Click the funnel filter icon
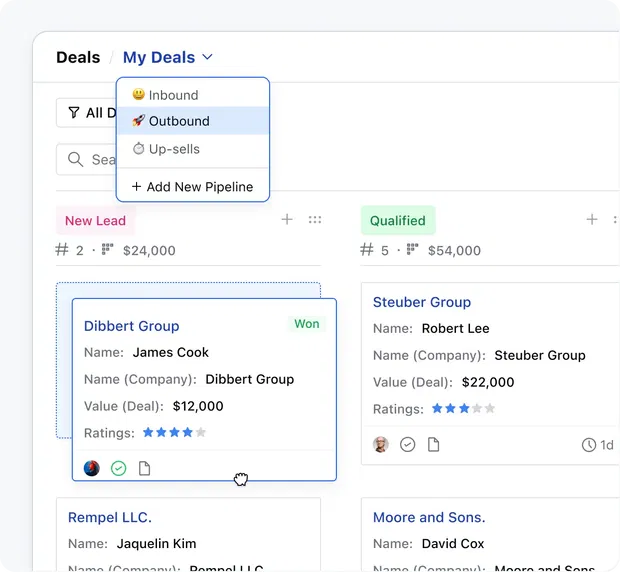The image size is (620, 572). tap(74, 113)
